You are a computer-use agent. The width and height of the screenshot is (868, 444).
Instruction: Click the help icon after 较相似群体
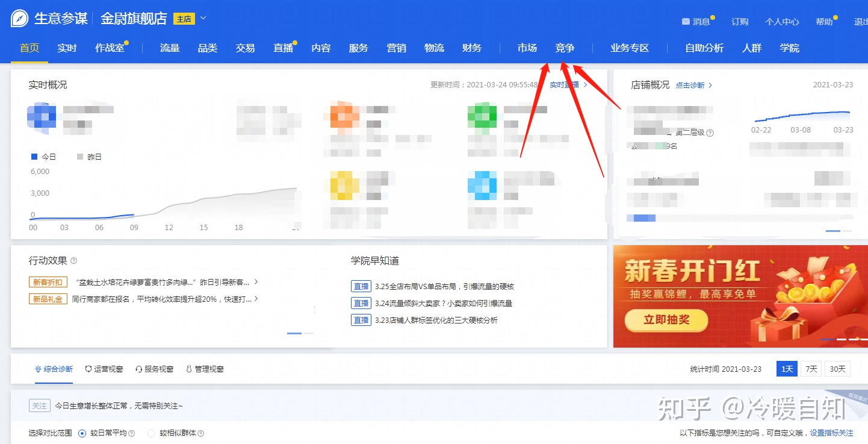click(x=201, y=433)
